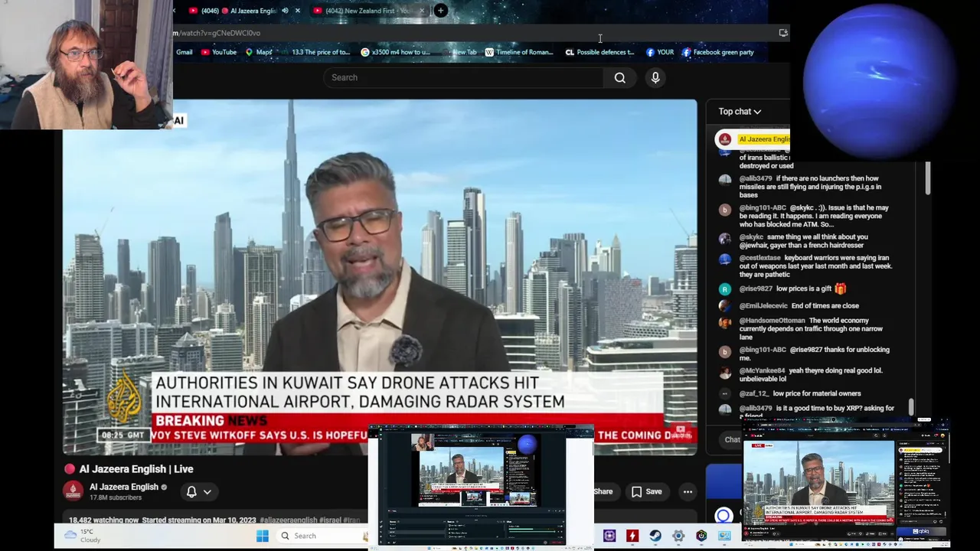The width and height of the screenshot is (980, 551).
Task: Click the install app icon in address bar
Action: [782, 33]
